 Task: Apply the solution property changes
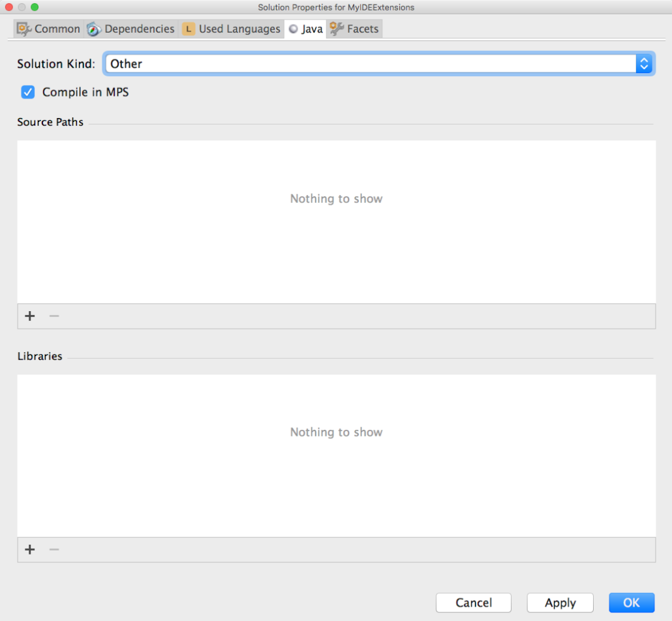(x=560, y=603)
